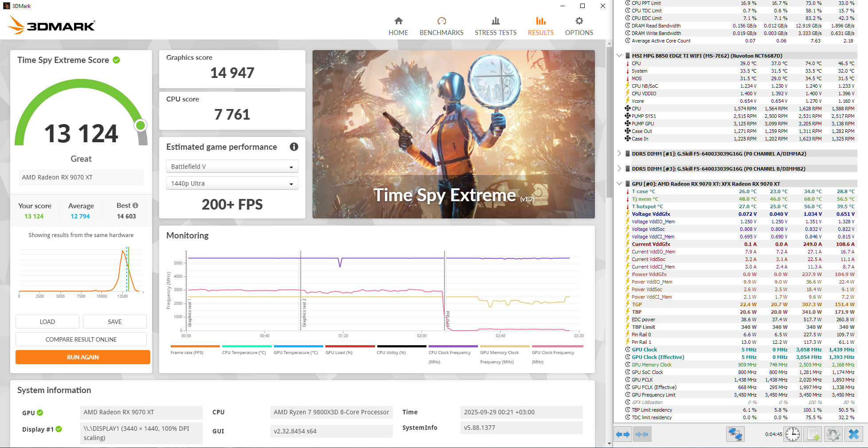The width and height of the screenshot is (868, 448).
Task: Toggle CPU Temperature (°C) legend entry
Action: tap(246, 350)
